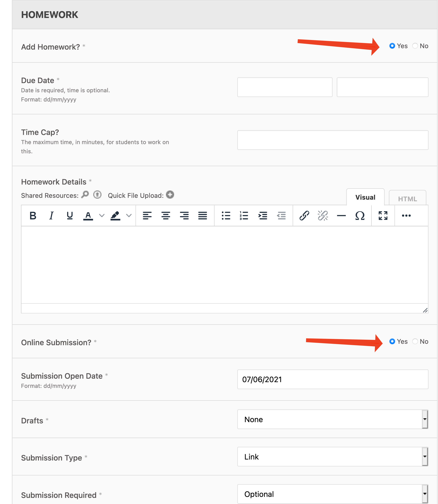Switch to the Visual editor tab

tap(365, 197)
